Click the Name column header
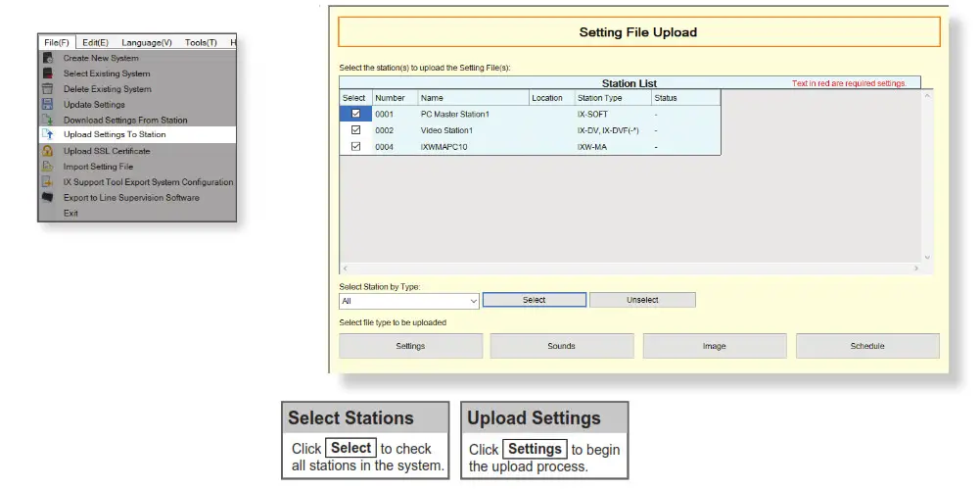This screenshot has height=489, width=980. 474,98
